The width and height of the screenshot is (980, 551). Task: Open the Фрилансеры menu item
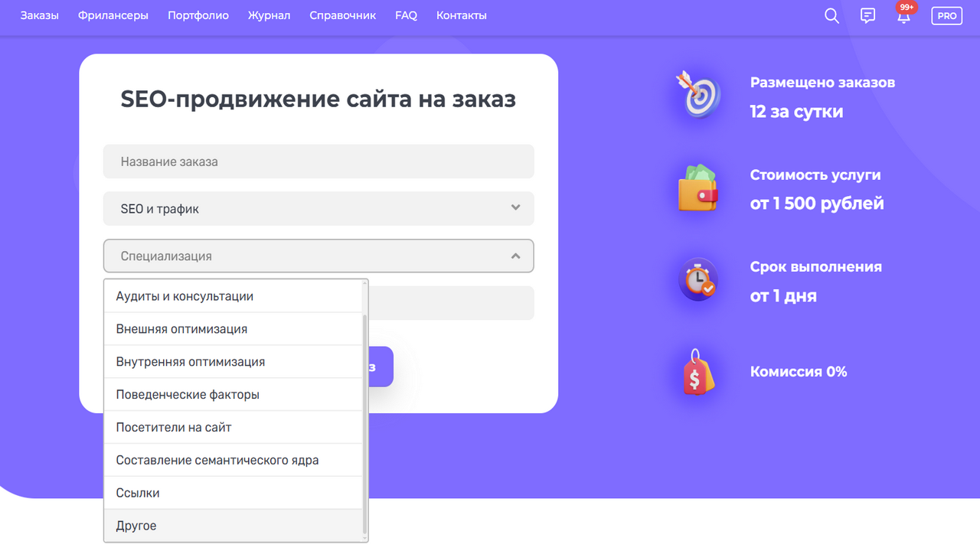pos(113,15)
